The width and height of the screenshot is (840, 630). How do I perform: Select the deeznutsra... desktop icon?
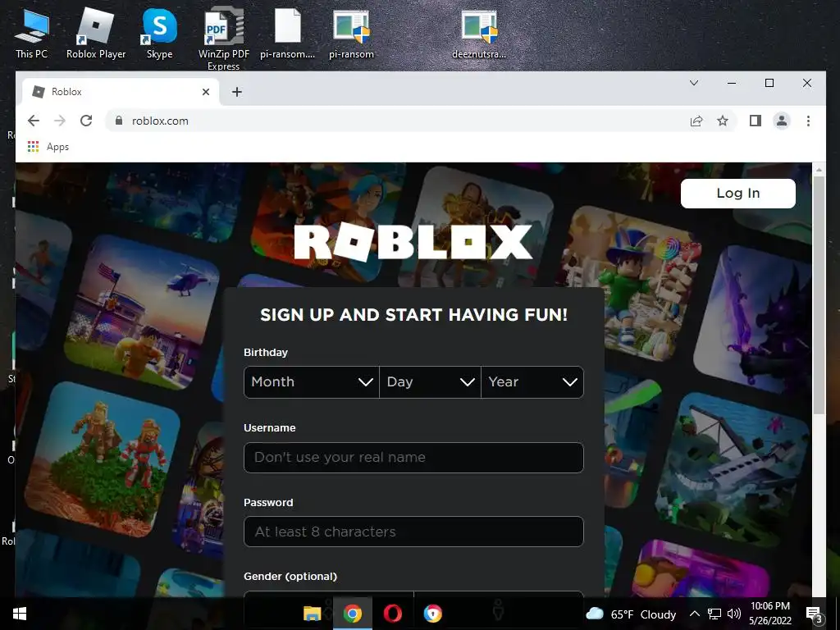[479, 34]
